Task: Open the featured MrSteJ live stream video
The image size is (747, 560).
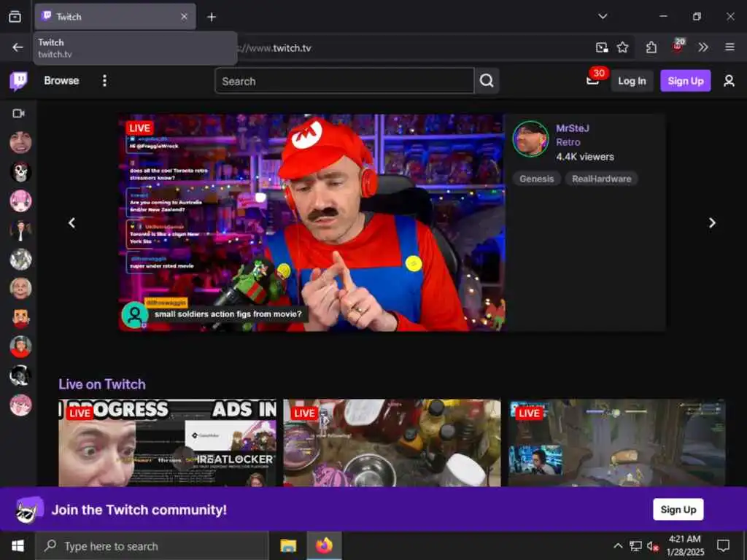Action: pyautogui.click(x=312, y=222)
